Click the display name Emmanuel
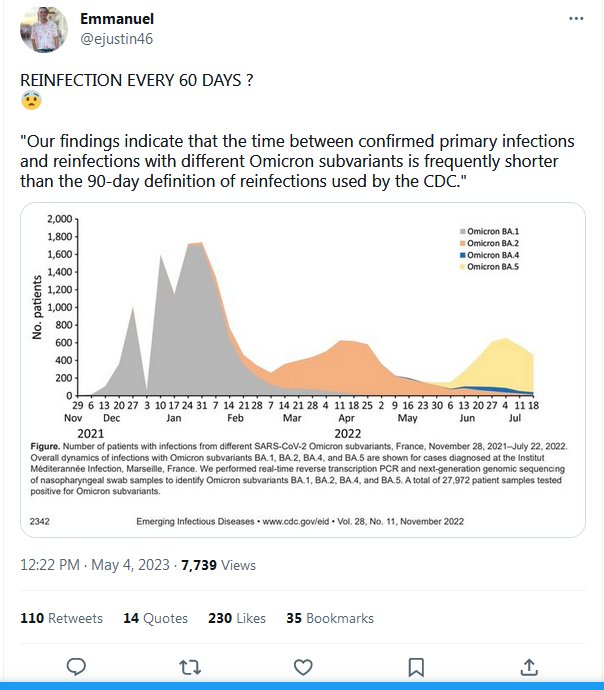This screenshot has height=690, width=604. pos(117,19)
